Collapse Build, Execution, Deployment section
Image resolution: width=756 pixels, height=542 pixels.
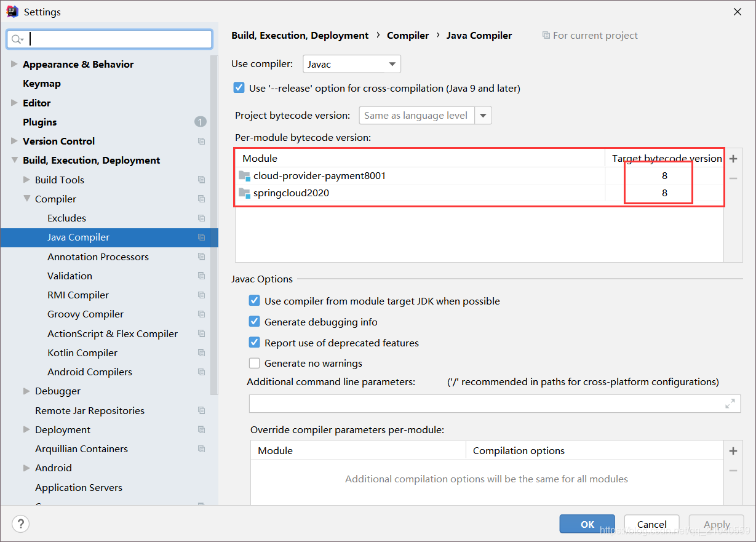(x=14, y=161)
